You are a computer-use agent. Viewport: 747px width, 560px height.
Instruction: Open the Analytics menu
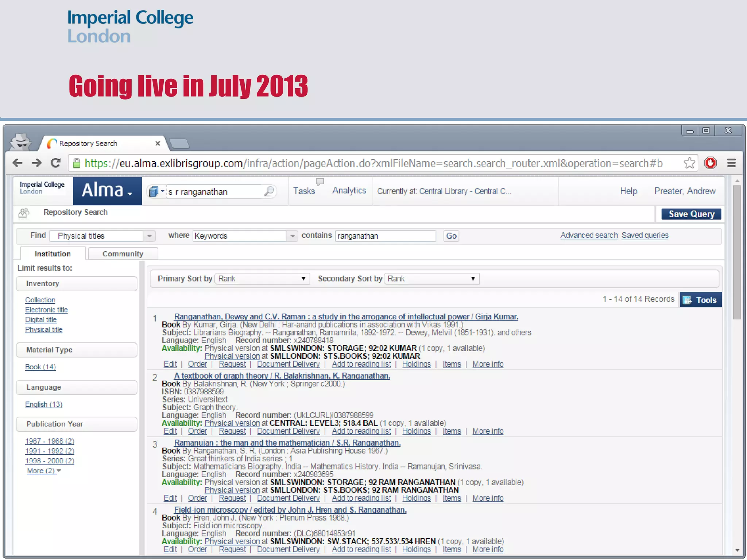click(349, 191)
